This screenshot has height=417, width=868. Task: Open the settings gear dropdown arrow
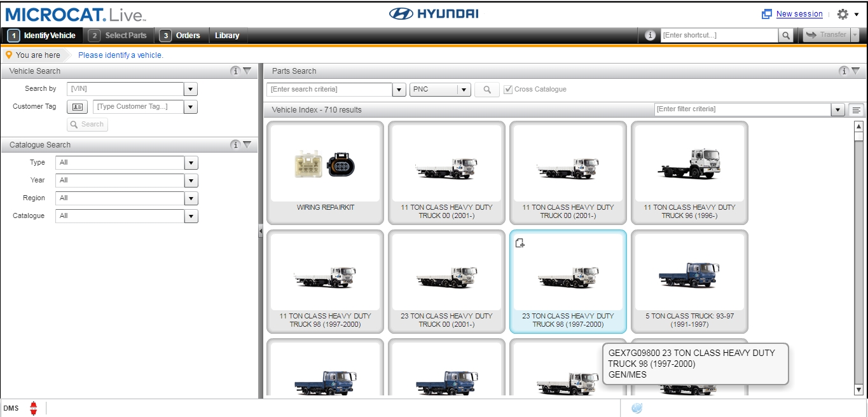pos(857,15)
